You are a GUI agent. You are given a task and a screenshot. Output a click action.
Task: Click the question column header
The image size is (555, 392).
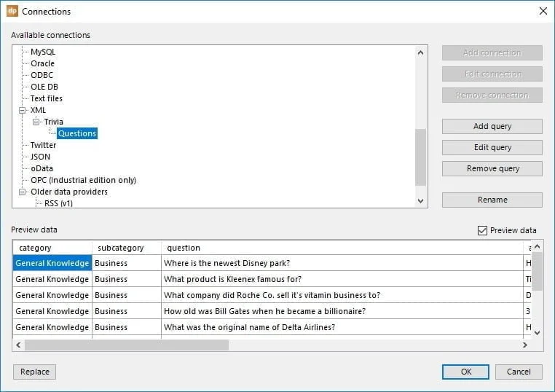[182, 248]
